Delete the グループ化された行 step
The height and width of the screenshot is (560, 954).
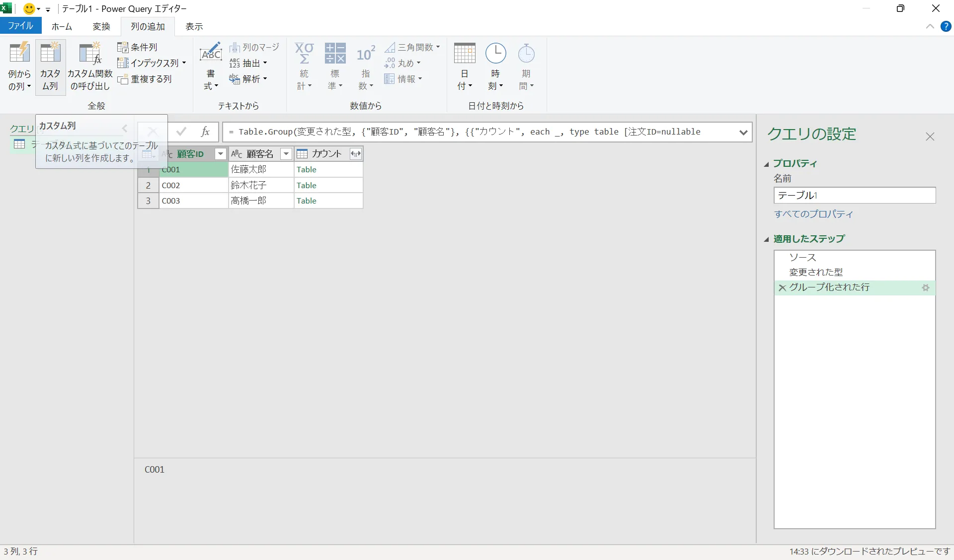(x=782, y=288)
